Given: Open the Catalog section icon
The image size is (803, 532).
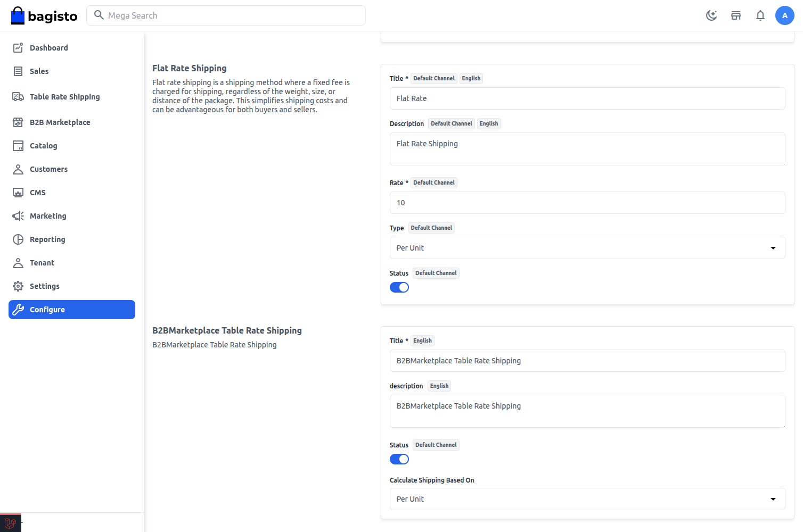Looking at the screenshot, I should (18, 145).
